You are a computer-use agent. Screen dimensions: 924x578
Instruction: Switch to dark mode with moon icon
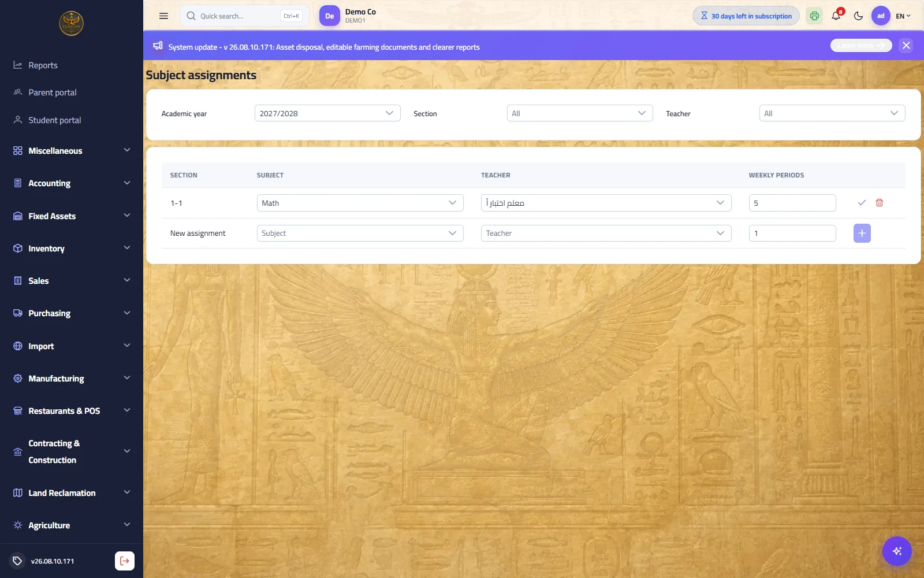click(x=858, y=16)
